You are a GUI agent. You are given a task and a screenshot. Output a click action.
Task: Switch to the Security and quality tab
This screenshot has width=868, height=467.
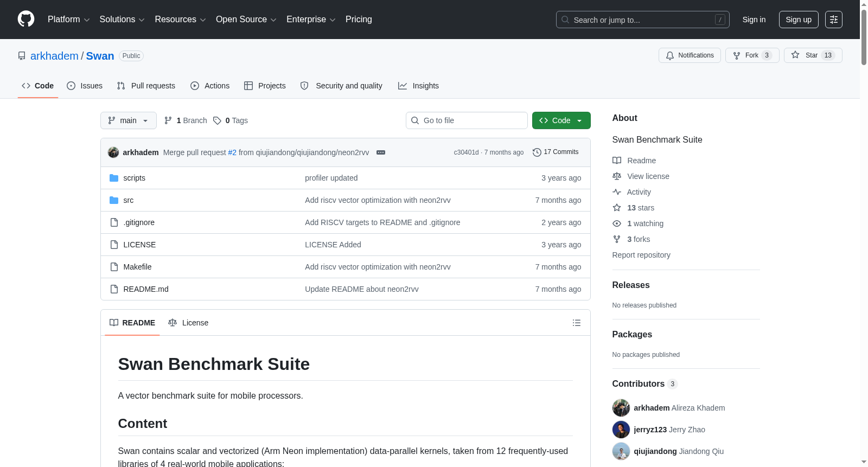341,86
